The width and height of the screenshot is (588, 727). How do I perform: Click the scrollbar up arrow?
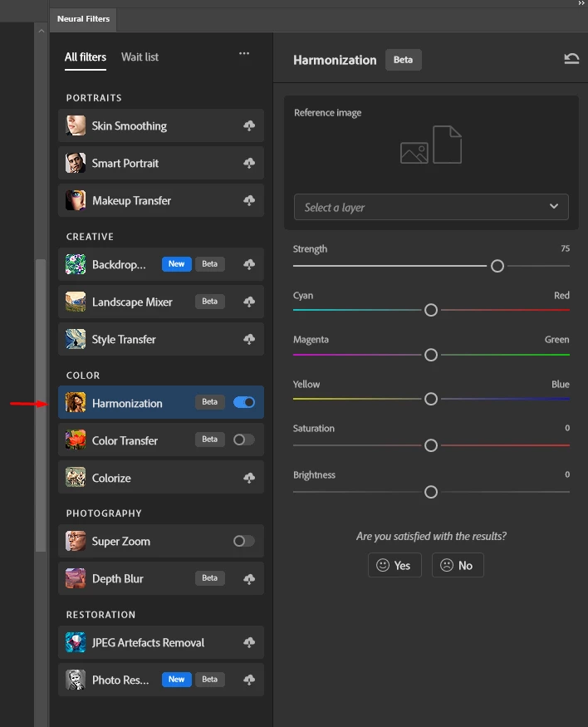pos(42,31)
